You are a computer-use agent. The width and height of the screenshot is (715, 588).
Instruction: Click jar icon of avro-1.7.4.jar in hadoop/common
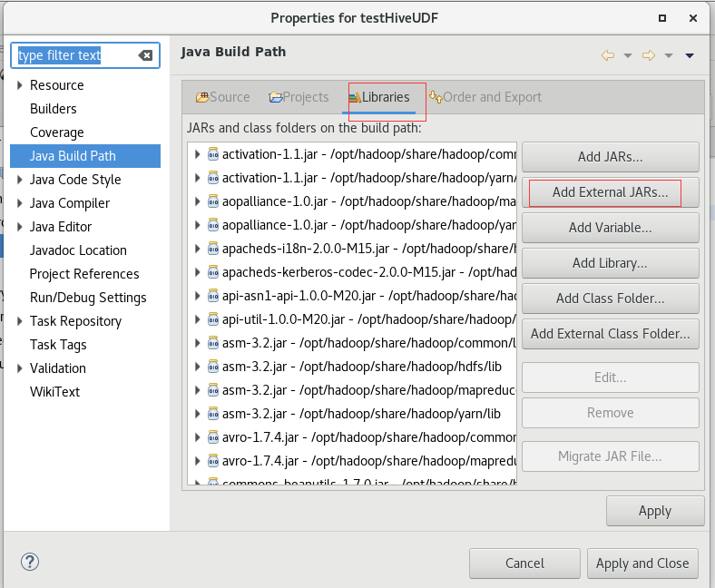[x=213, y=437]
